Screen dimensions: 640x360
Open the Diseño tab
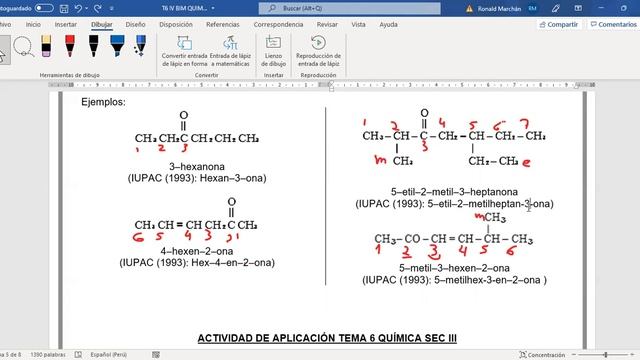point(136,24)
